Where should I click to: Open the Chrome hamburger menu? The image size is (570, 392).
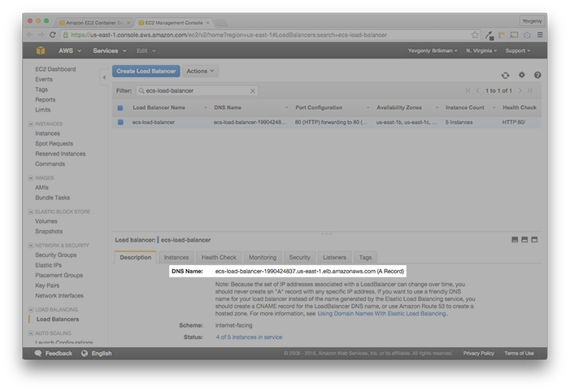540,35
